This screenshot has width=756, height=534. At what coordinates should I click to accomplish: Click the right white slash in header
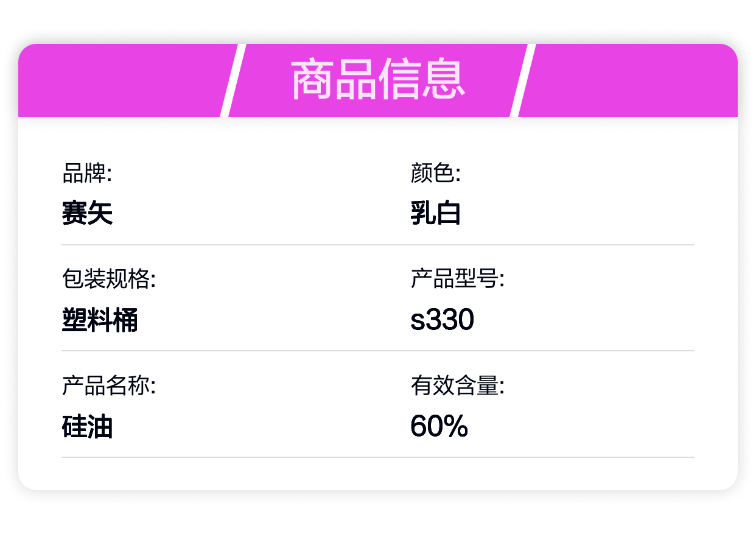click(x=522, y=80)
